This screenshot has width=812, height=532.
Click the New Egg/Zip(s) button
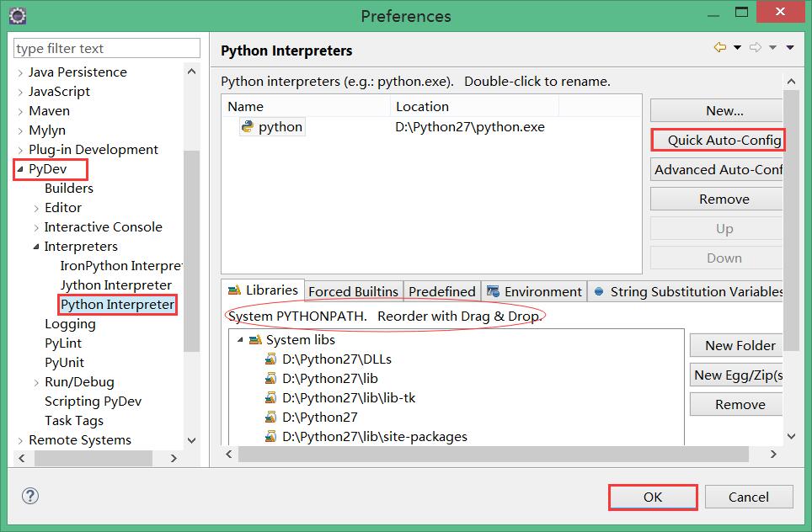pos(736,375)
